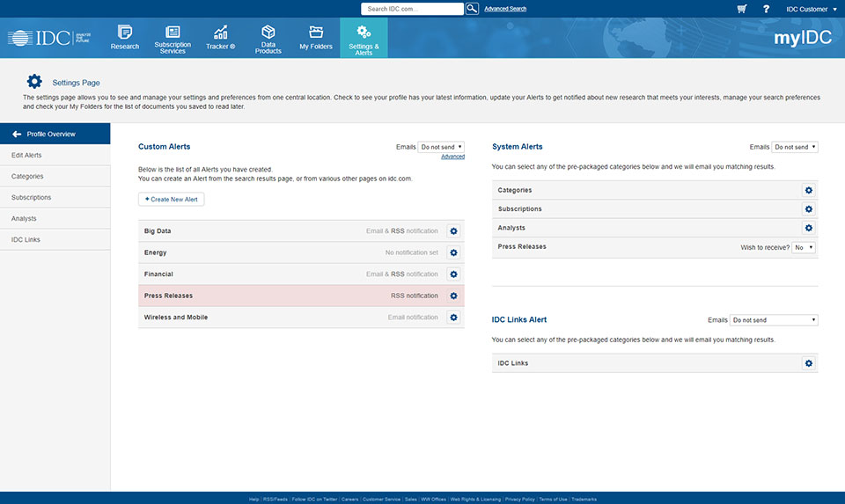Click the Custom Alerts heading
This screenshot has width=845, height=504.
[165, 147]
